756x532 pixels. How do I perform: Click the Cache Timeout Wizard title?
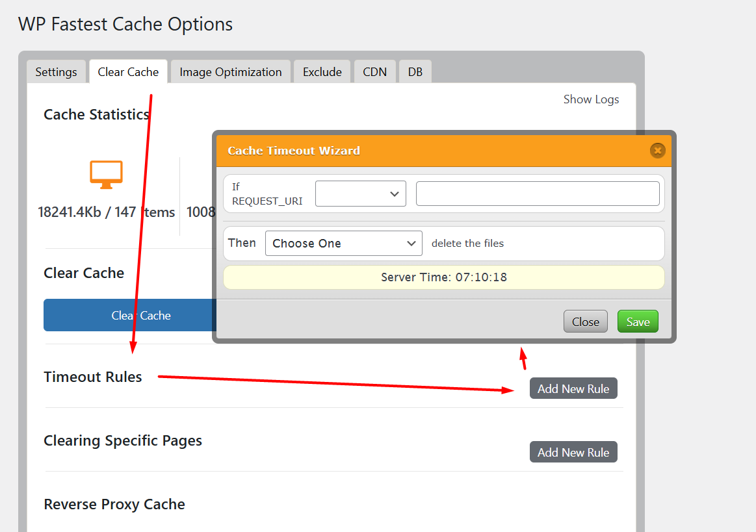coord(294,151)
